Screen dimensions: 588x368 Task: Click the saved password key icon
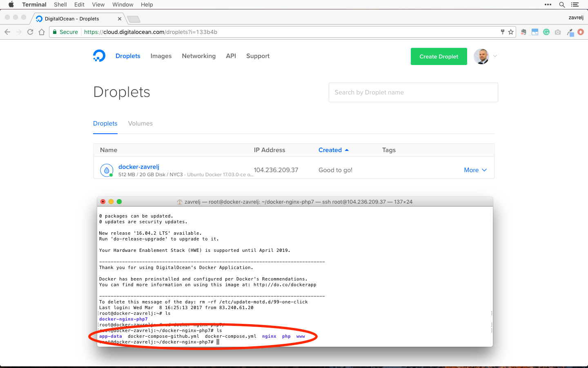click(503, 32)
